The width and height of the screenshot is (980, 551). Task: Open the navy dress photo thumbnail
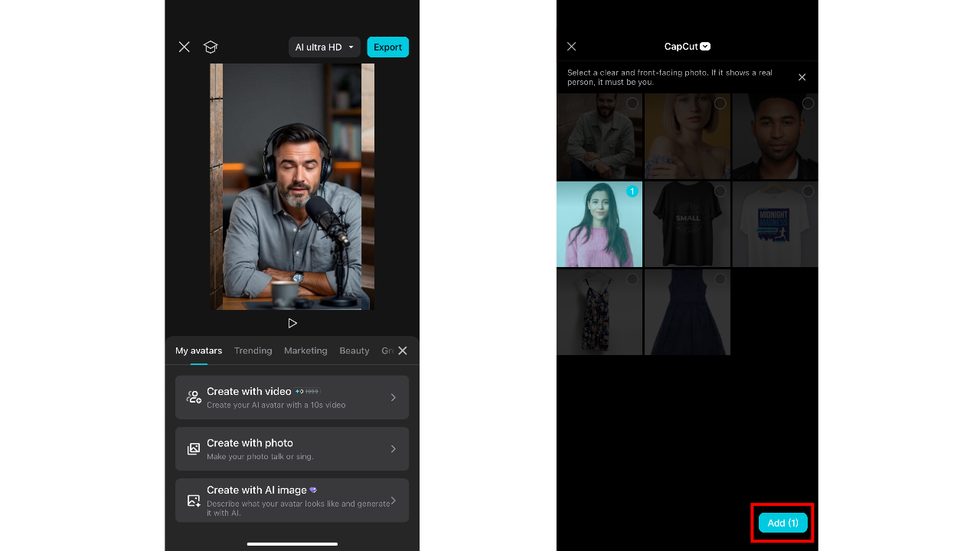(x=687, y=311)
